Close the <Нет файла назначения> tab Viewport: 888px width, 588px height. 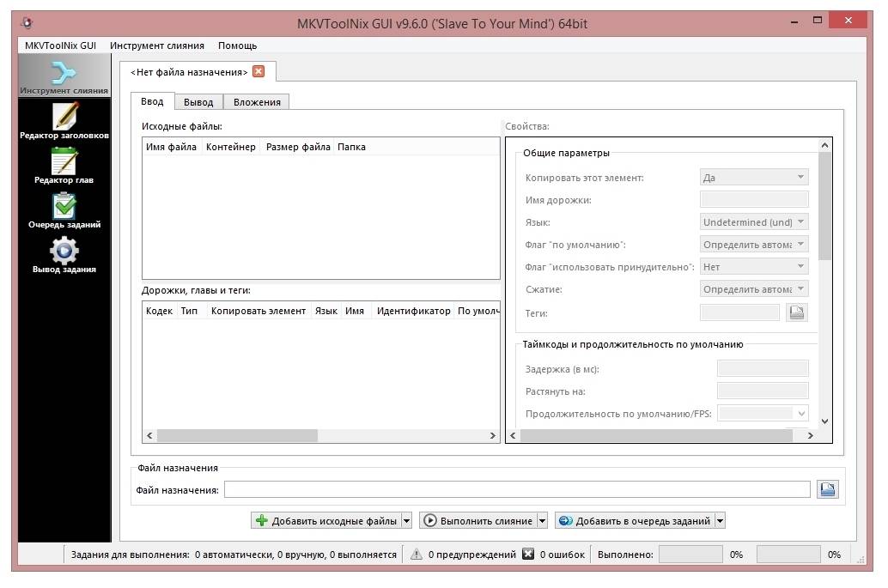pyautogui.click(x=258, y=71)
